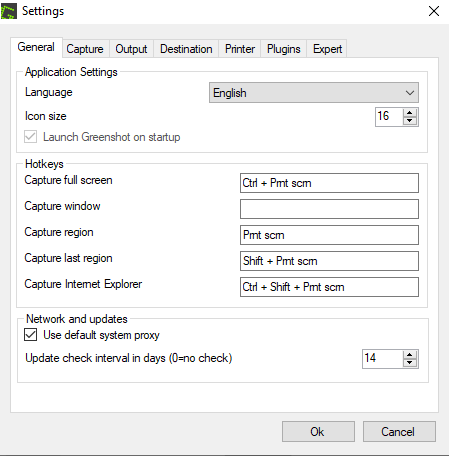
Task: Open the Output tab
Action: [x=131, y=49]
